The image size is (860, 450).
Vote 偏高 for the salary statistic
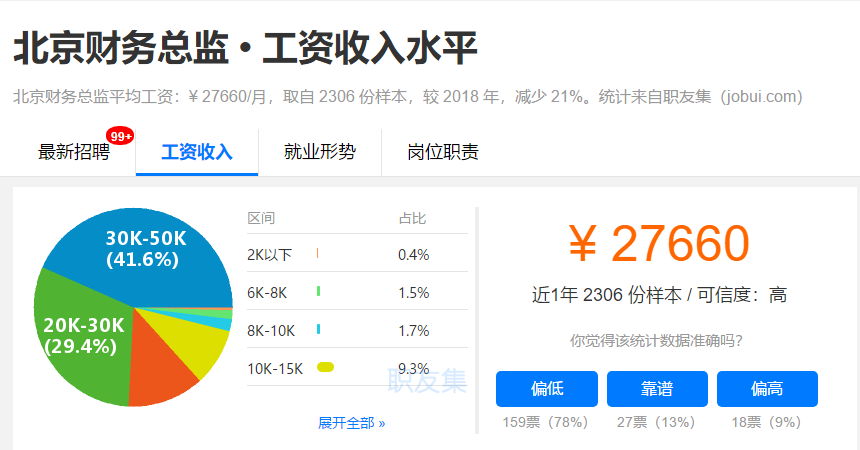click(x=767, y=388)
